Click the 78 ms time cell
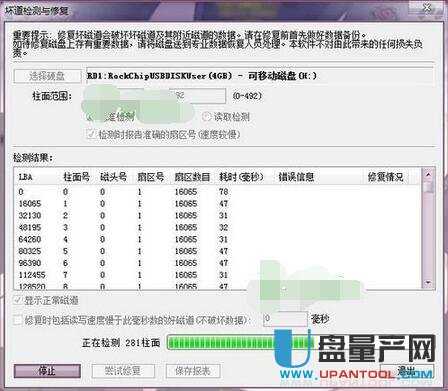Screen dimensions: 448x391 pos(223,192)
